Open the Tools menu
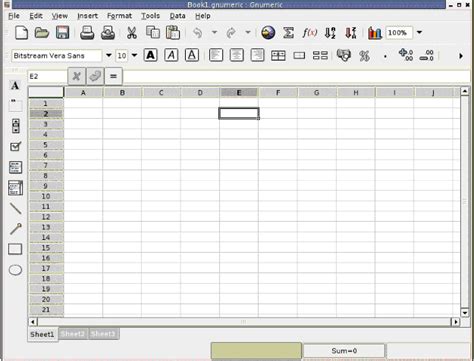The height and width of the screenshot is (361, 474). 150,16
